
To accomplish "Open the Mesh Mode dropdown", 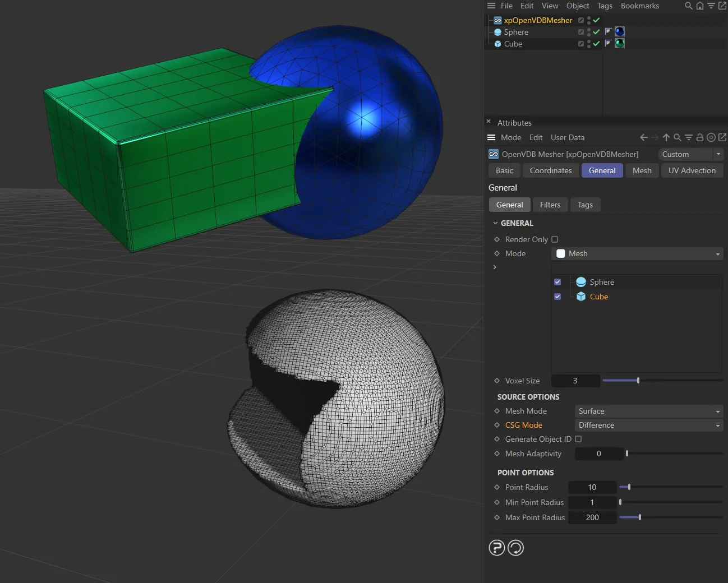I will point(648,411).
